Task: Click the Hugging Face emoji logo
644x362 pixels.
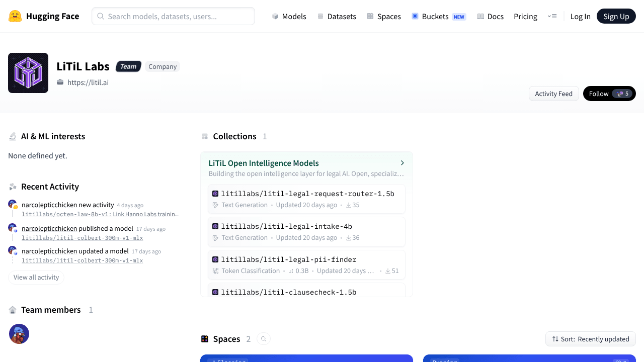Action: (15, 16)
